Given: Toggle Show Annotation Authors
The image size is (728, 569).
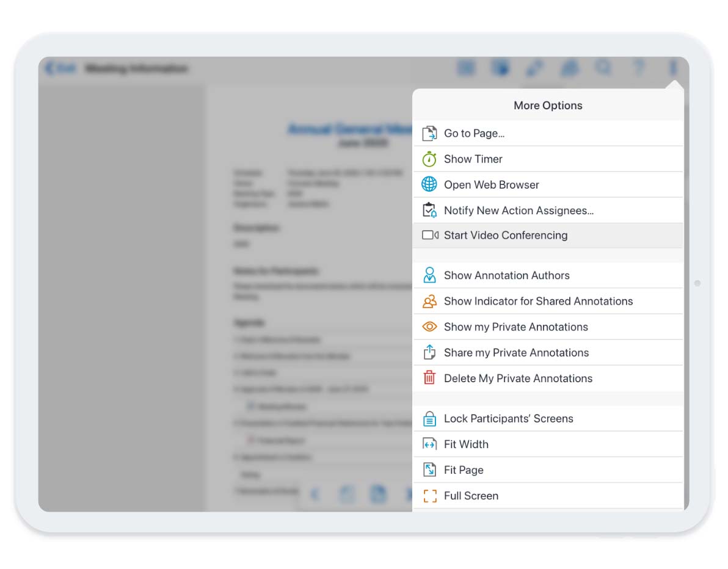Looking at the screenshot, I should (506, 275).
